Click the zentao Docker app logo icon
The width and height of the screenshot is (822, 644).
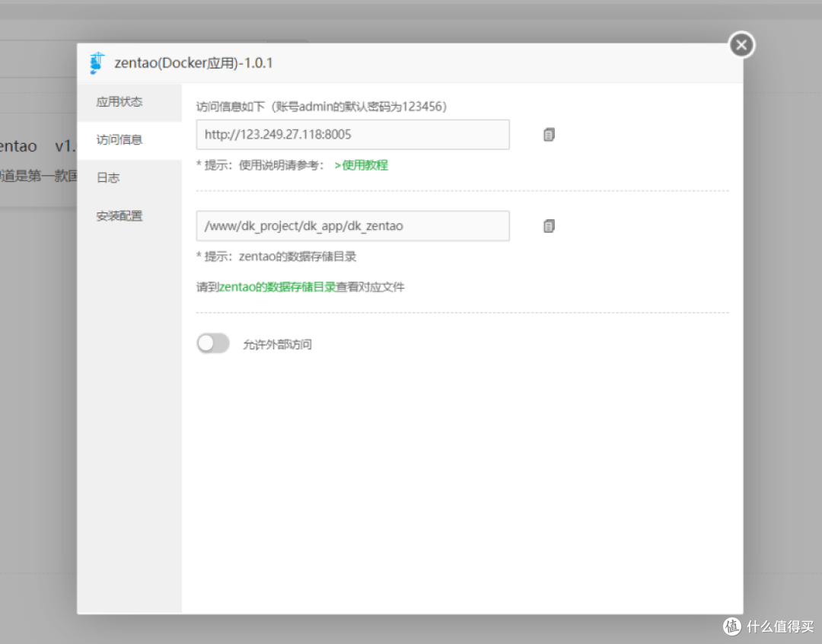pyautogui.click(x=97, y=63)
